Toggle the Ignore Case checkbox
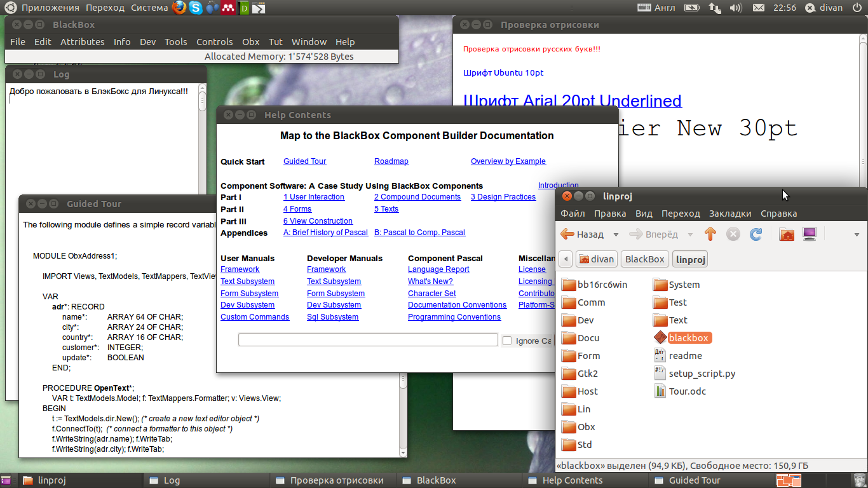This screenshot has width=868, height=488. [507, 341]
